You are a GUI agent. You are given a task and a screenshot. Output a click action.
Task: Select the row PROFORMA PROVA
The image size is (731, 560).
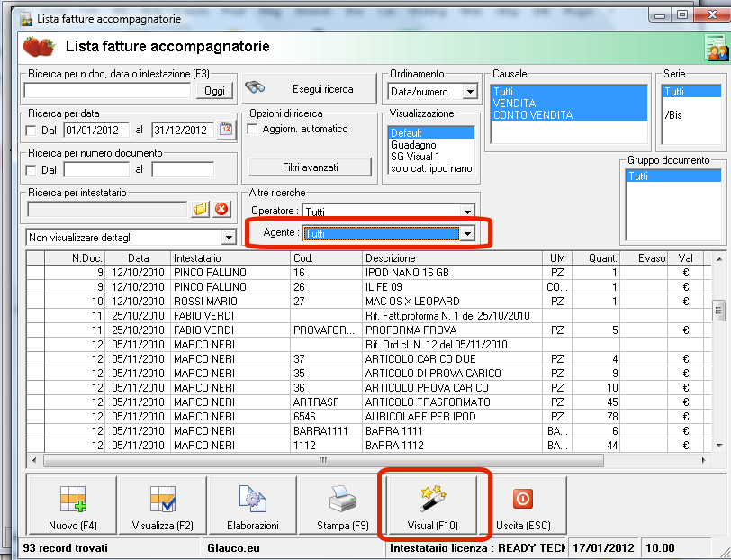[368, 330]
